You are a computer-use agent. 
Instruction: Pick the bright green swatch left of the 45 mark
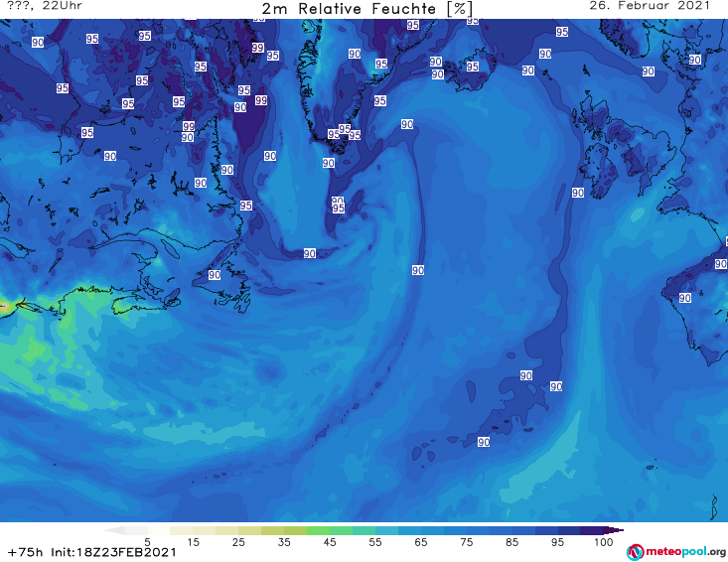(318, 530)
